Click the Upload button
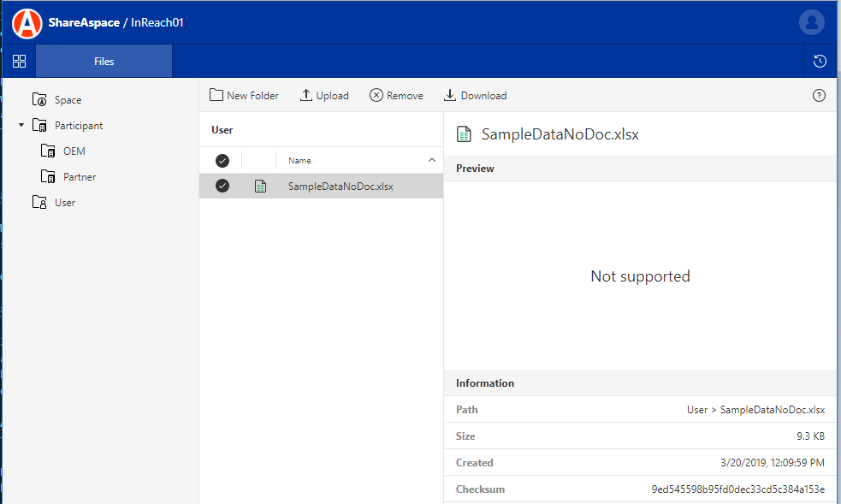 [x=324, y=96]
